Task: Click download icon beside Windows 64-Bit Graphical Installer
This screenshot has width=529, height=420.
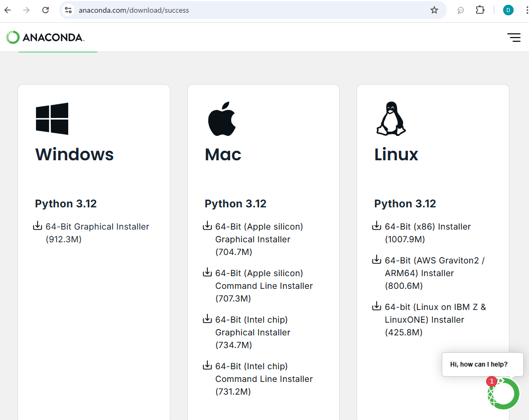Action: [x=38, y=226]
